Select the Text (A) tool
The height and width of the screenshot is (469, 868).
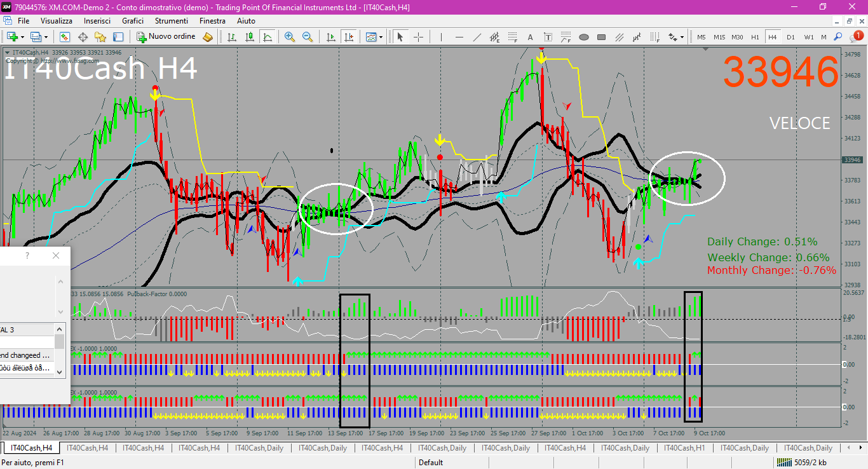(530, 37)
